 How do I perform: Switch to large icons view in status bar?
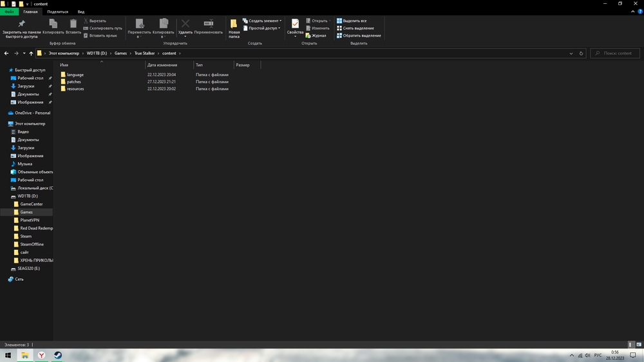point(639,345)
